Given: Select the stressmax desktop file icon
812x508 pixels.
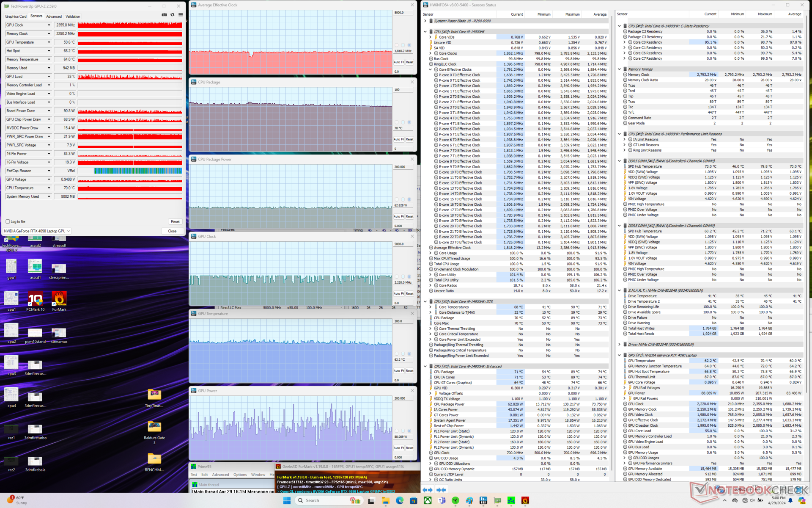Looking at the screenshot, I should click(59, 335).
